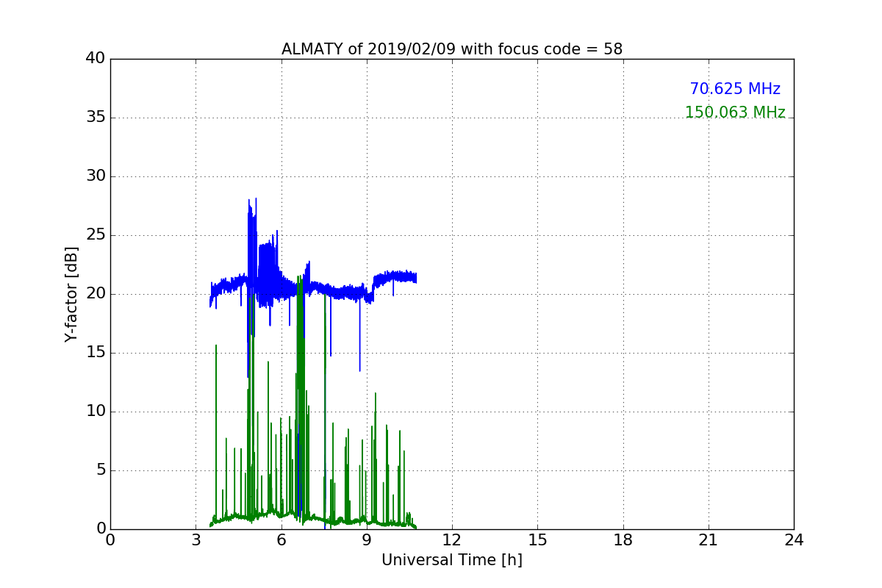Click x-axis tick label '21'
Screen dimensions: 882x588
[x=709, y=540]
